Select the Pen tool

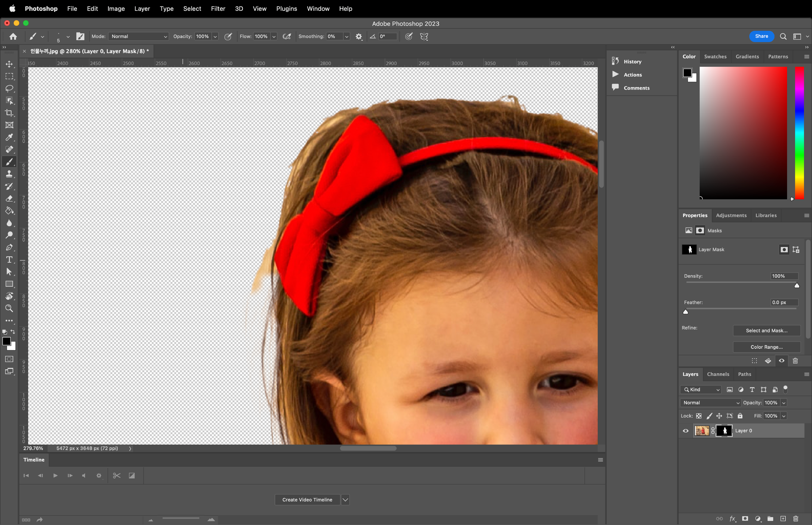click(x=9, y=247)
